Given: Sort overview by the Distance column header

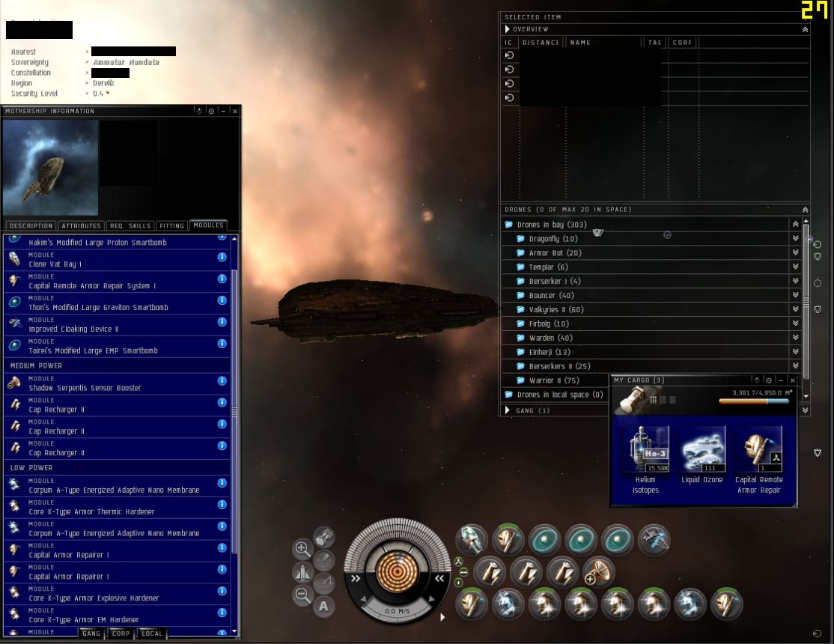Looking at the screenshot, I should [541, 43].
